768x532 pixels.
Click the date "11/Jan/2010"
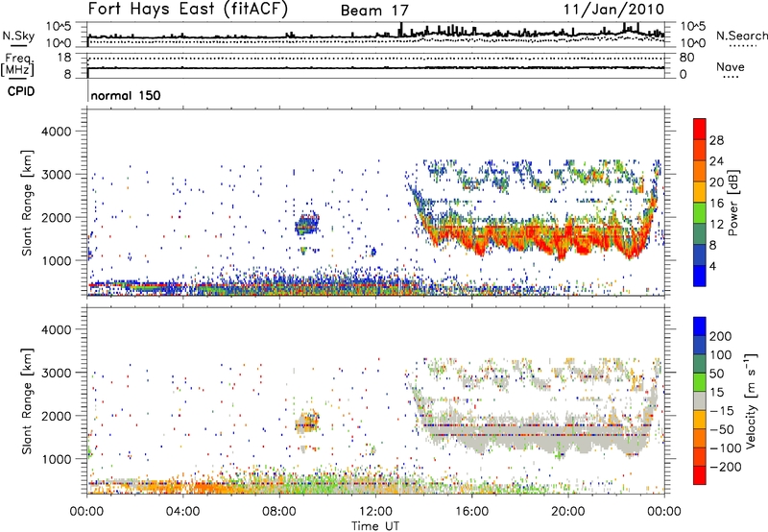pos(613,10)
